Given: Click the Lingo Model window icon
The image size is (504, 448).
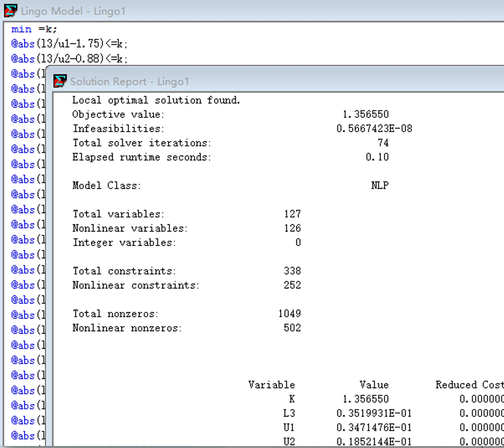Looking at the screenshot, I should click(x=11, y=11).
